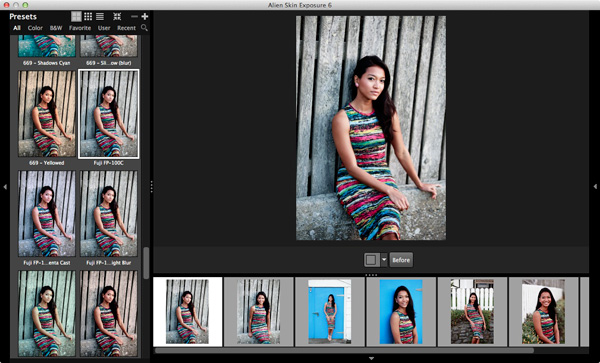Open the preview layout dropdown arrow
The width and height of the screenshot is (600, 363).
(x=384, y=260)
